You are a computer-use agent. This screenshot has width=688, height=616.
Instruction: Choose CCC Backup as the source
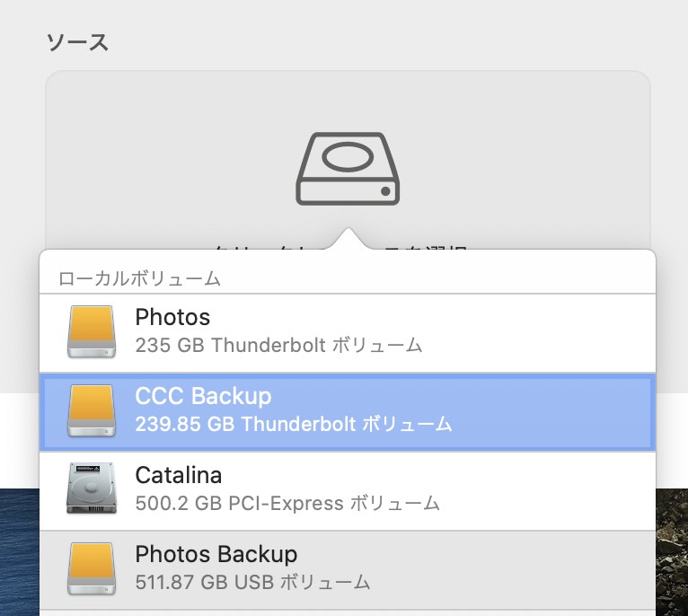coord(348,412)
